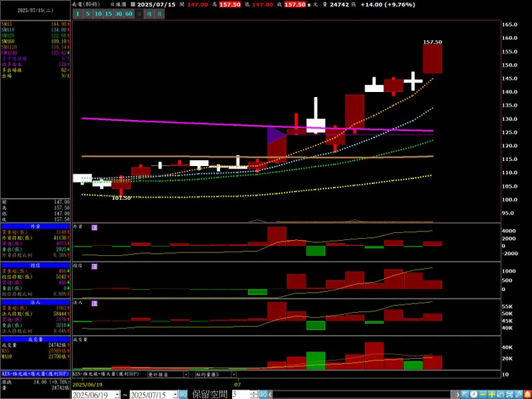Expand the 累計損益 dropdown

click(x=185, y=375)
